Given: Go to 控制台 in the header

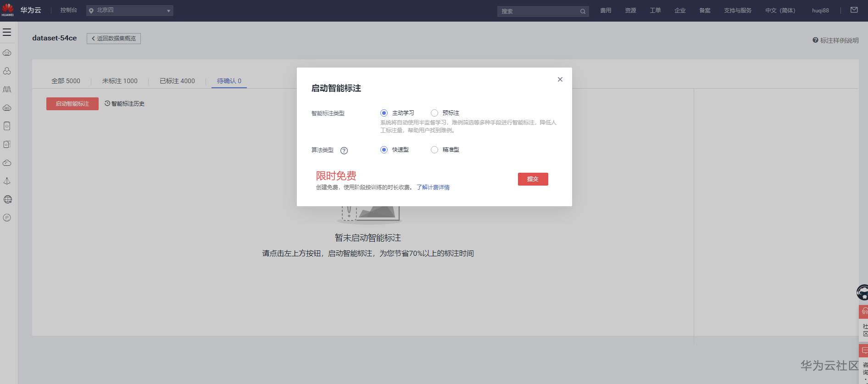Looking at the screenshot, I should (x=69, y=10).
